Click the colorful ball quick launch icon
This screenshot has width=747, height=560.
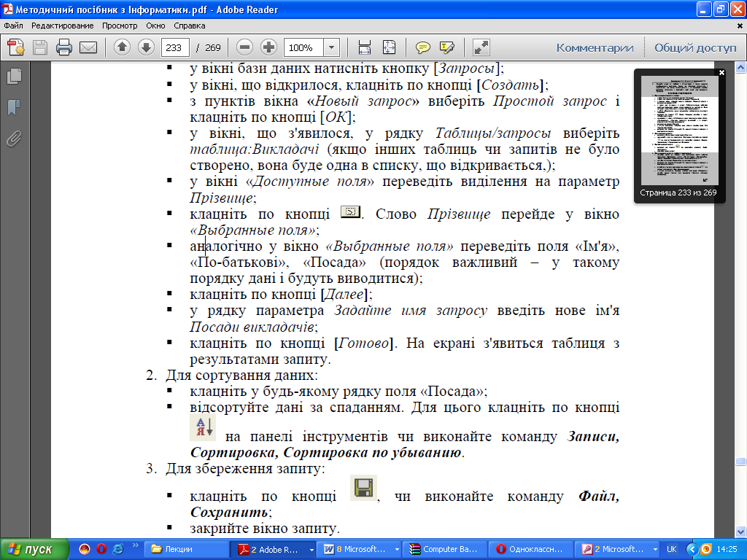(x=85, y=549)
